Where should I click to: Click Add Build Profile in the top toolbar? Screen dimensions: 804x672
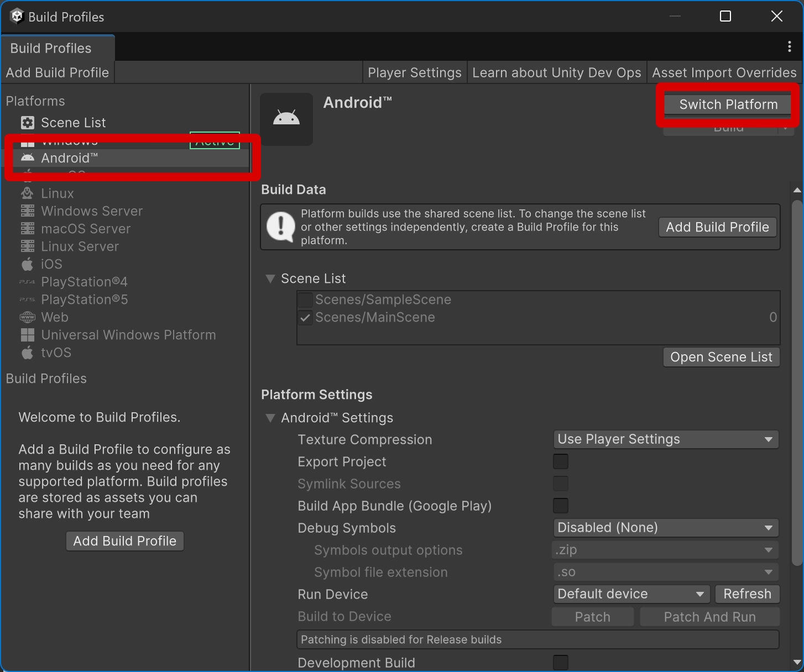[x=58, y=72]
